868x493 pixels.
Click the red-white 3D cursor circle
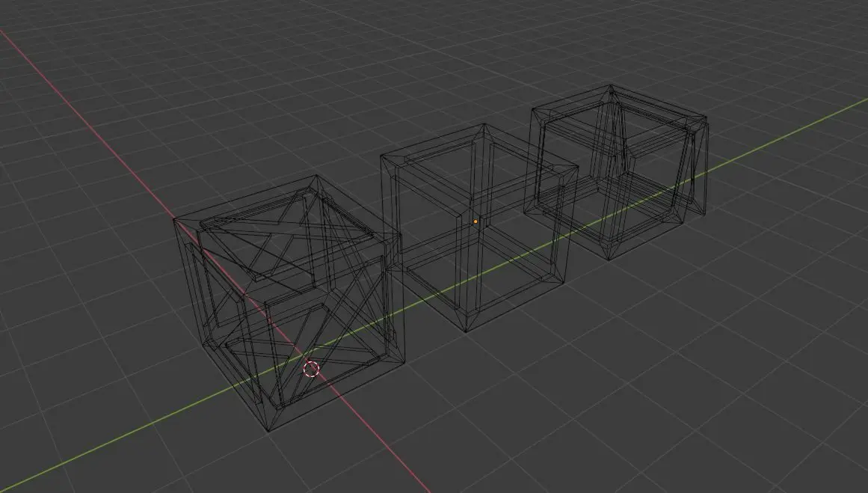click(312, 368)
